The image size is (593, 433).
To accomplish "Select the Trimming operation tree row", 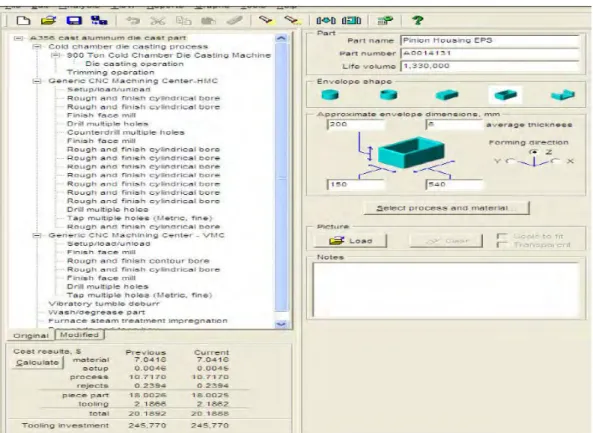I will click(110, 72).
